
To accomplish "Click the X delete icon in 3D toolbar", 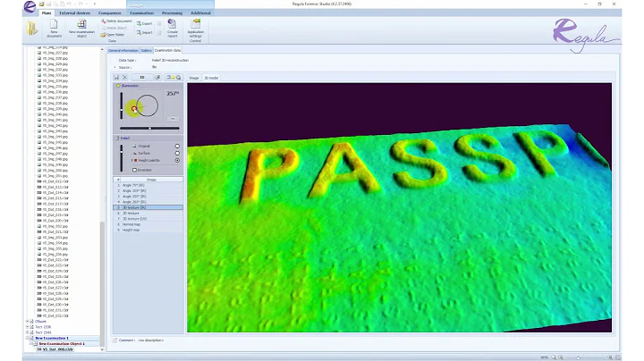I will (x=125, y=77).
